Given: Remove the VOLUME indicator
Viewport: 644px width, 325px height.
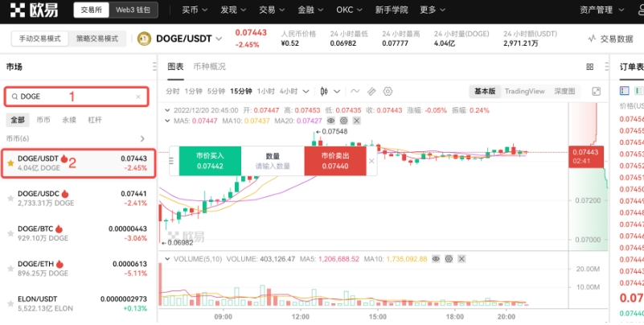Looking at the screenshot, I should tap(461, 259).
